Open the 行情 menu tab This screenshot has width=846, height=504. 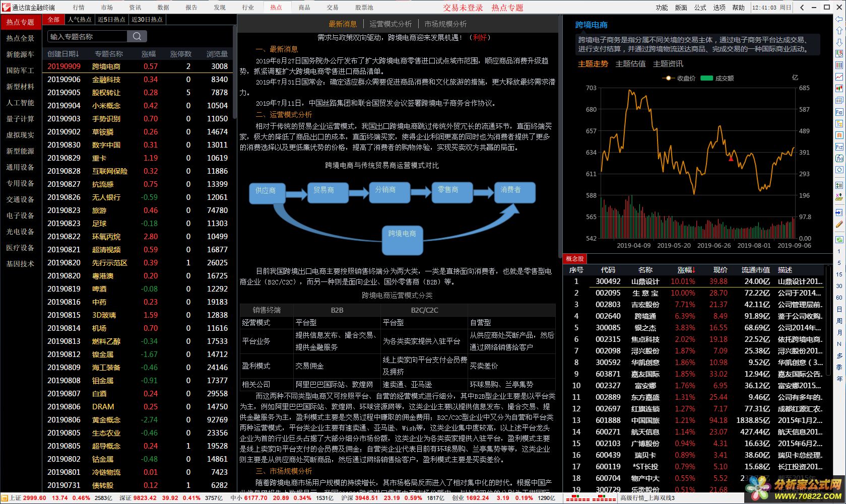coord(79,8)
